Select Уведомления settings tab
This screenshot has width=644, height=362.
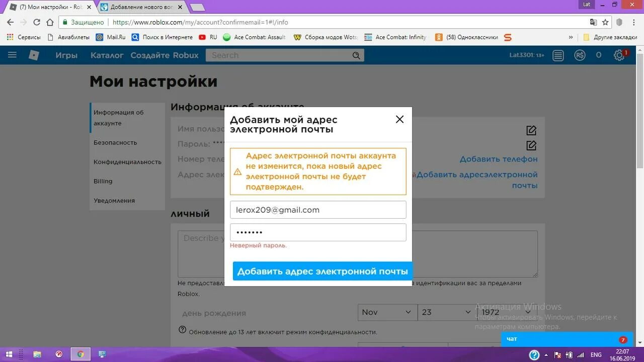[128, 201]
